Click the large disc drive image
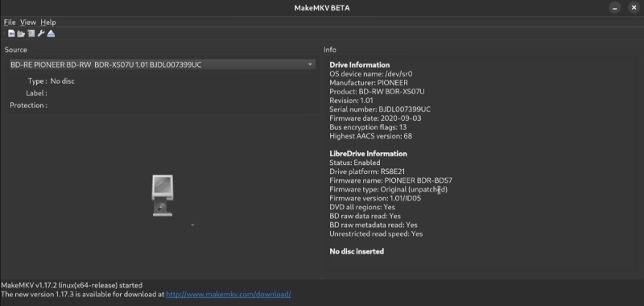This screenshot has height=306, width=644. tap(163, 195)
